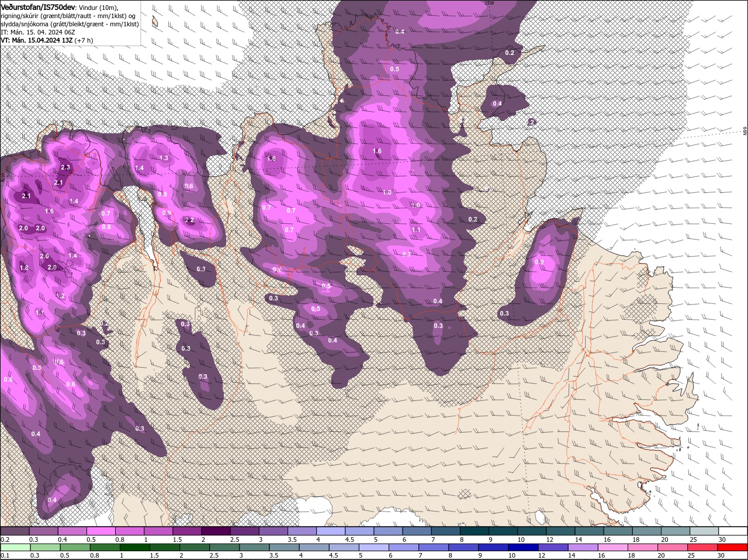
Task: Click the 'slydda/snjókoma (grátt/bleikt/grænt' description line
Action: click(70, 24)
